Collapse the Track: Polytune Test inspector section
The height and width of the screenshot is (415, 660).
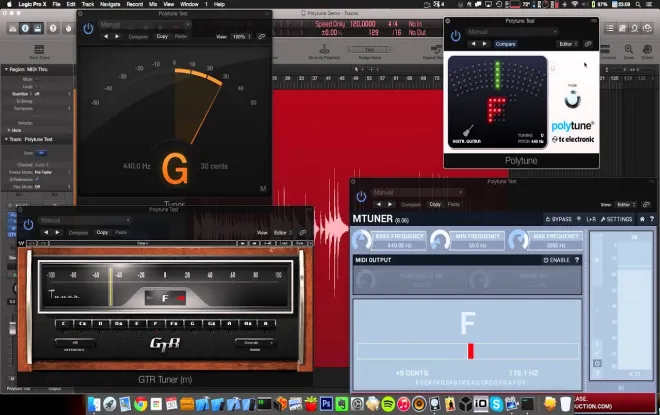click(6, 139)
